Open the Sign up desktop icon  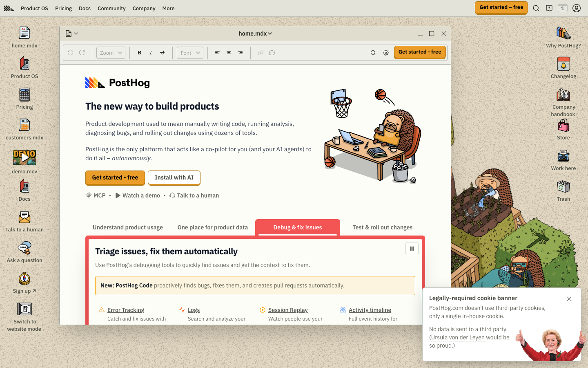24,283
